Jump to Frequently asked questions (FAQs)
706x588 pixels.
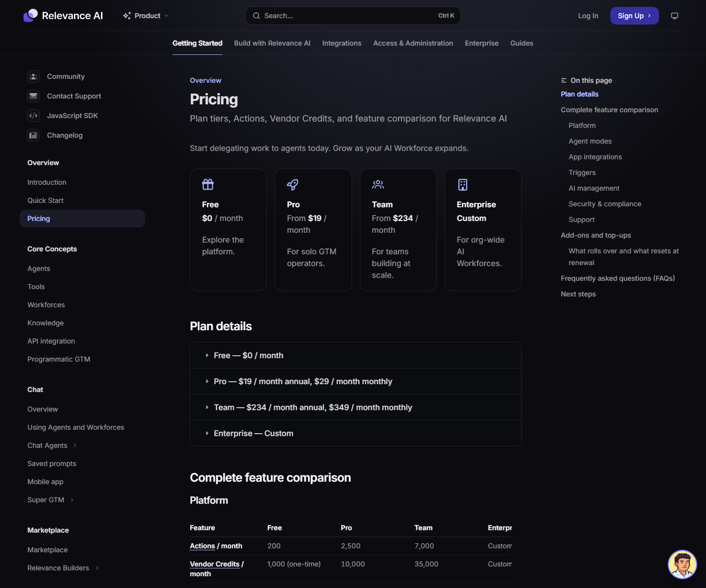pos(618,278)
